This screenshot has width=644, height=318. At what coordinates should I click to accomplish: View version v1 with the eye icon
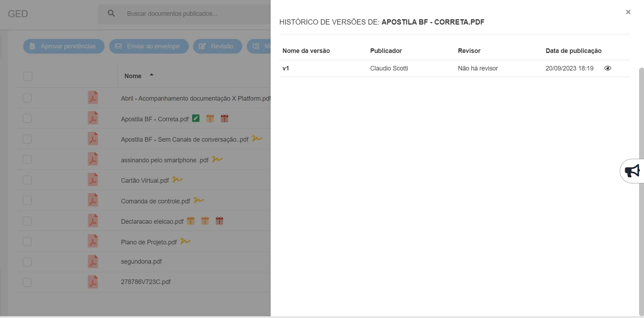click(x=608, y=68)
